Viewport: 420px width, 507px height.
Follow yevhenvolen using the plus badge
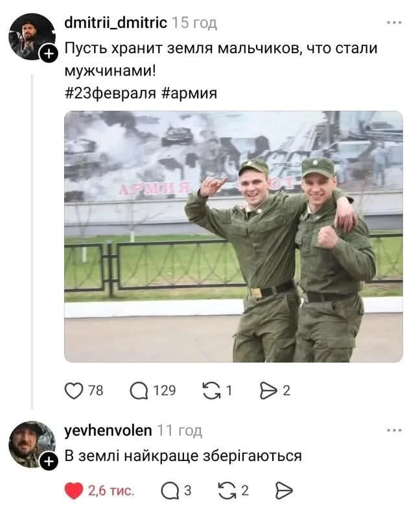[x=49, y=462]
